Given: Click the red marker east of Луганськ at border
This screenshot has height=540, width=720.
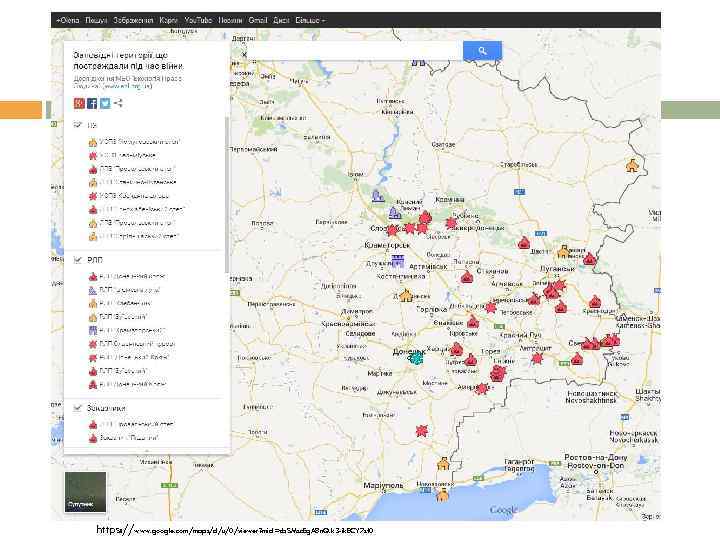Looking at the screenshot, I should 590,259.
